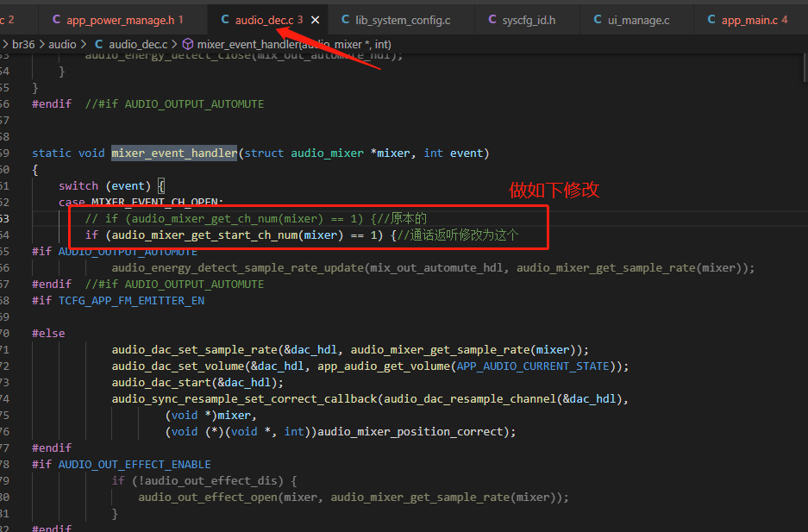
Task: Open the audio_dec.c file breadcrumb
Action: click(131, 44)
